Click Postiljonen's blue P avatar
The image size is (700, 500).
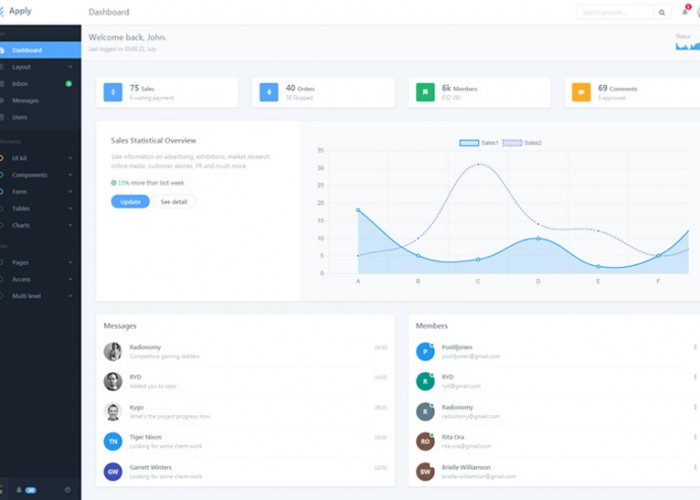click(x=425, y=352)
